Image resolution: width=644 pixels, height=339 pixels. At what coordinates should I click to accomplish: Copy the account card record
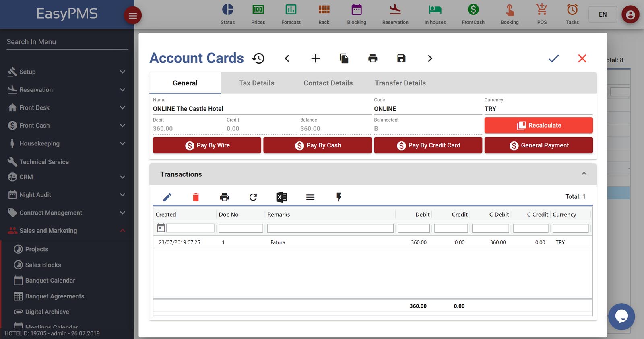click(344, 58)
